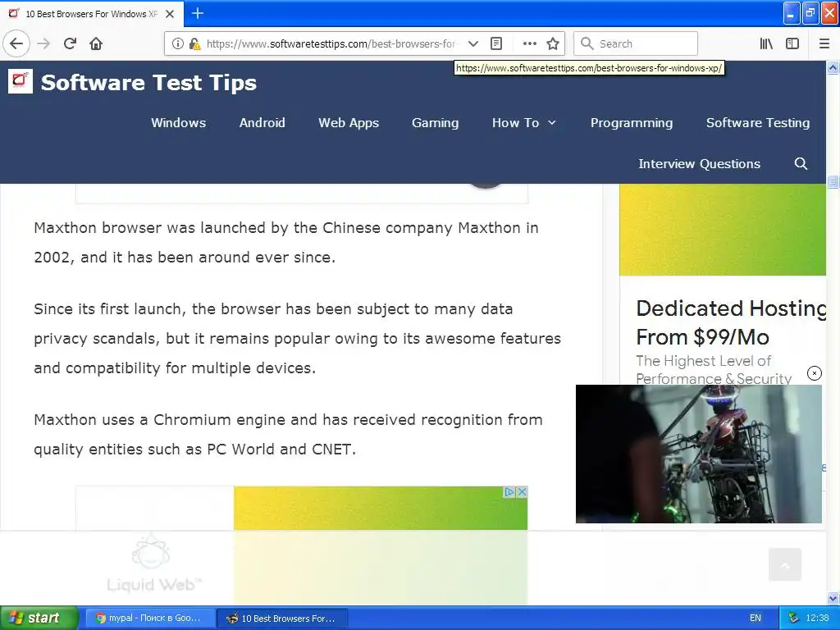Close the floating video player
This screenshot has height=630, width=840.
coord(815,373)
